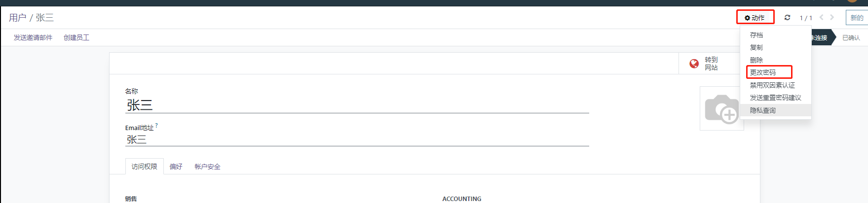Click 禁用双因素认证 in the menu
The width and height of the screenshot is (868, 203).
point(772,85)
